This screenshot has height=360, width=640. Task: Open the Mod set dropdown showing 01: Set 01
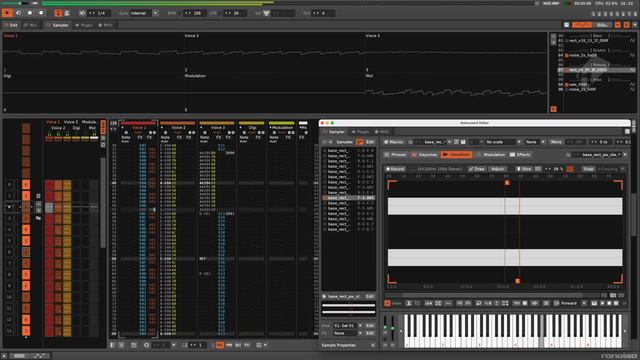coord(347,326)
